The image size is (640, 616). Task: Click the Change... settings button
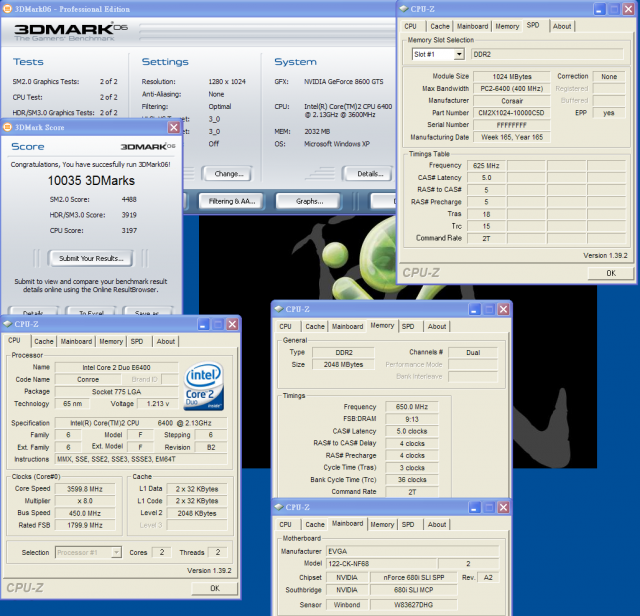(229, 173)
